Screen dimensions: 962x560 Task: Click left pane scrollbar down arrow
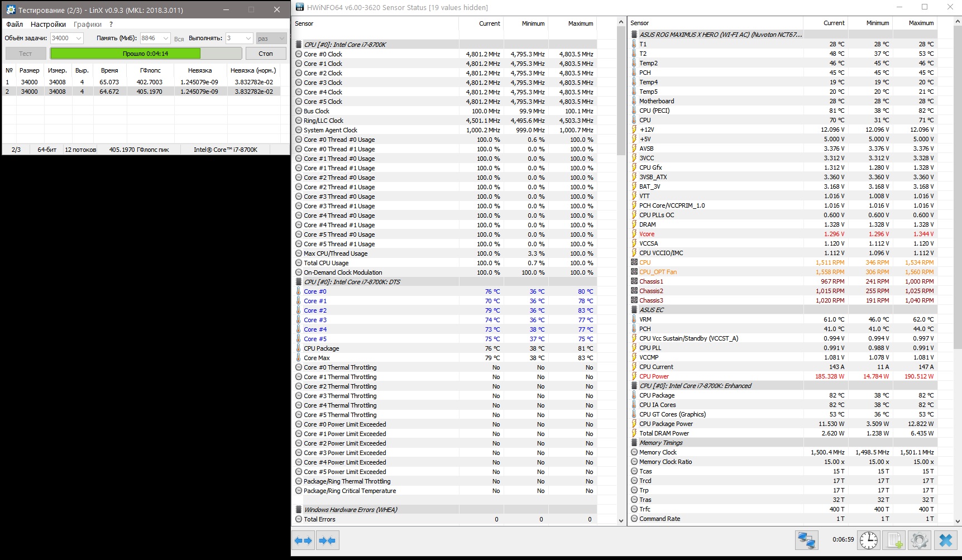621,520
